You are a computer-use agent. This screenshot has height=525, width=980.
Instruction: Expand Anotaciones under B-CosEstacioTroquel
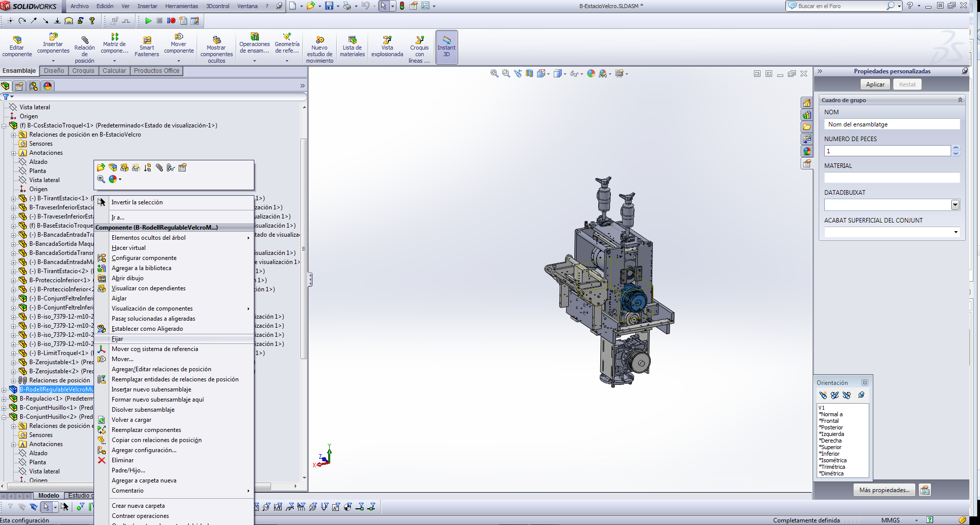pyautogui.click(x=14, y=153)
